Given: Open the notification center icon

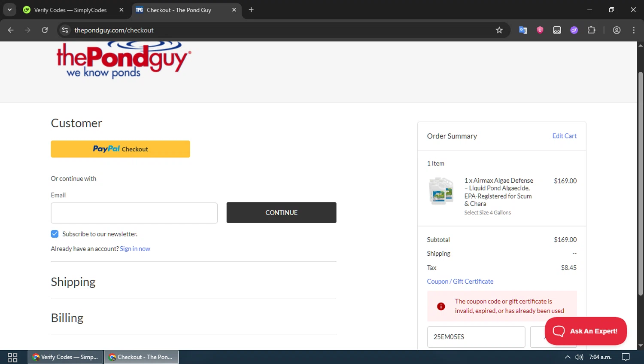Looking at the screenshot, I should [626, 357].
